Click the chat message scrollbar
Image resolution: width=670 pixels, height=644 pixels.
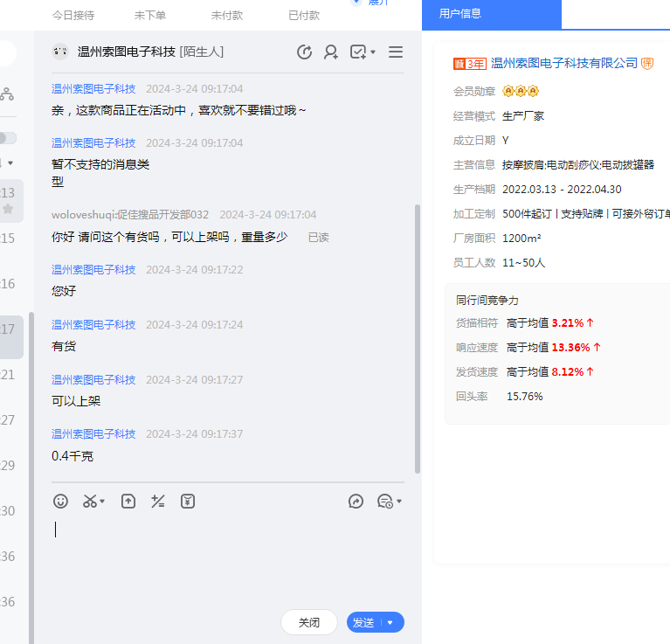pyautogui.click(x=418, y=341)
